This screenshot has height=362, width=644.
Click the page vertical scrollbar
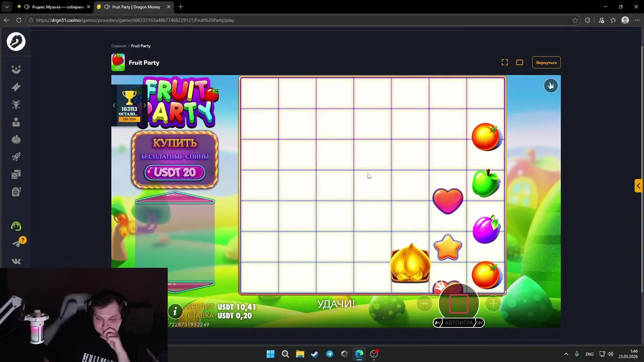coord(641,168)
